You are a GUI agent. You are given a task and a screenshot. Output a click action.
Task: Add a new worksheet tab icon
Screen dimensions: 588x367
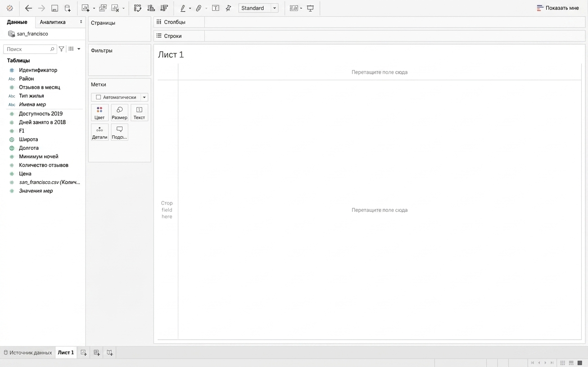[84, 353]
